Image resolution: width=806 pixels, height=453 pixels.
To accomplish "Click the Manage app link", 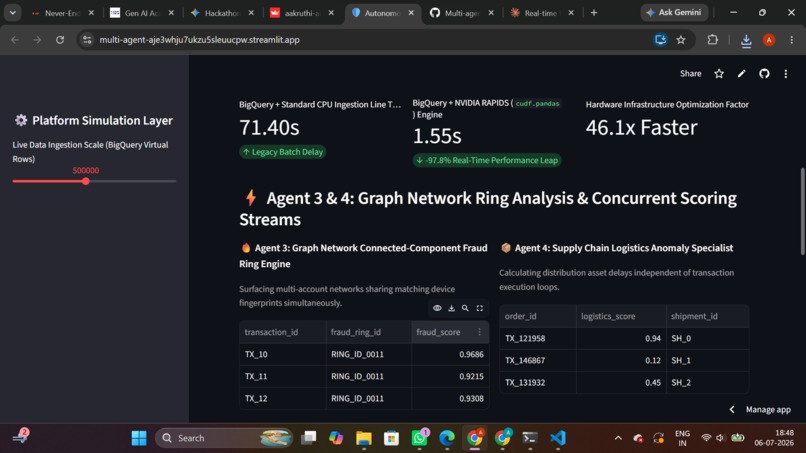I will pyautogui.click(x=768, y=409).
